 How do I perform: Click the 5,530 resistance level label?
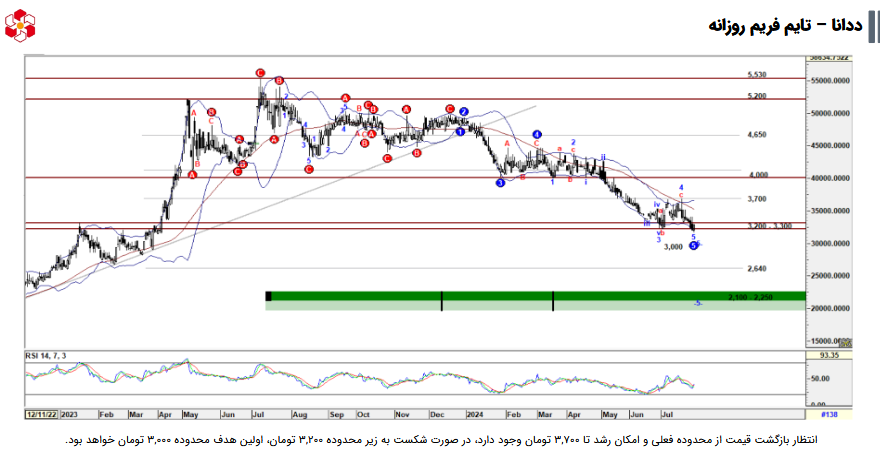tap(757, 75)
